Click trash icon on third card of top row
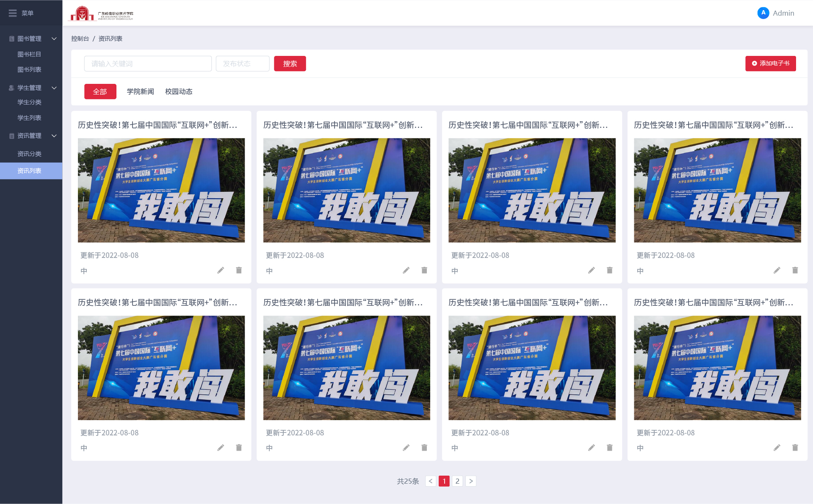Viewport: 813px width, 504px height. click(610, 270)
